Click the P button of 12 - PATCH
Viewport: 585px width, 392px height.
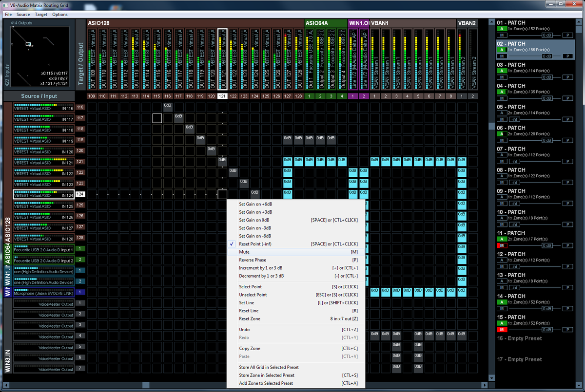click(x=567, y=266)
